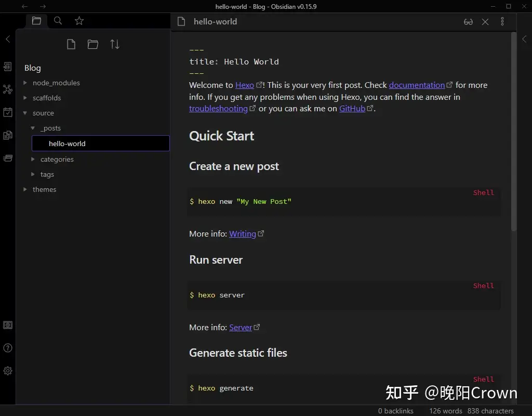Image resolution: width=532 pixels, height=416 pixels.
Task: Open quick switcher ribbon icon
Action: pos(8,67)
